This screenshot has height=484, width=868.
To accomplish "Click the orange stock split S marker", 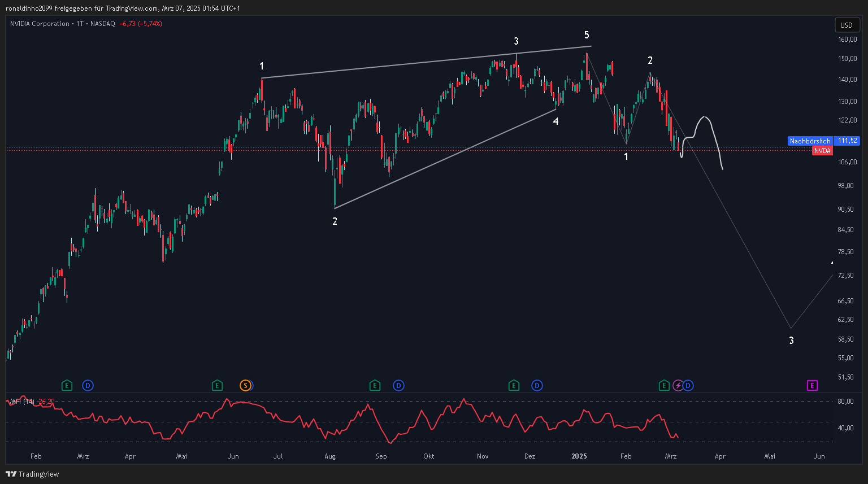I will tap(245, 386).
